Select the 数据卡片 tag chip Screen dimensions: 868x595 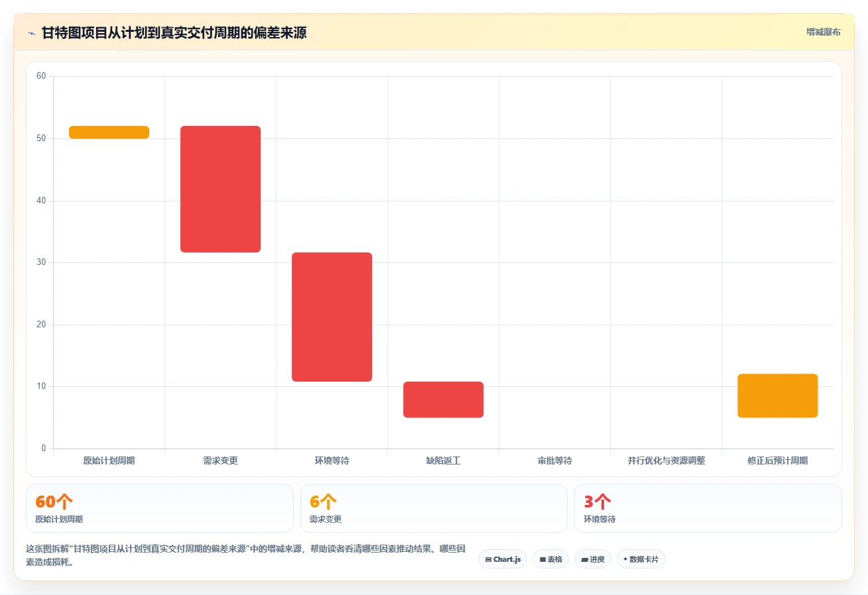coord(641,559)
